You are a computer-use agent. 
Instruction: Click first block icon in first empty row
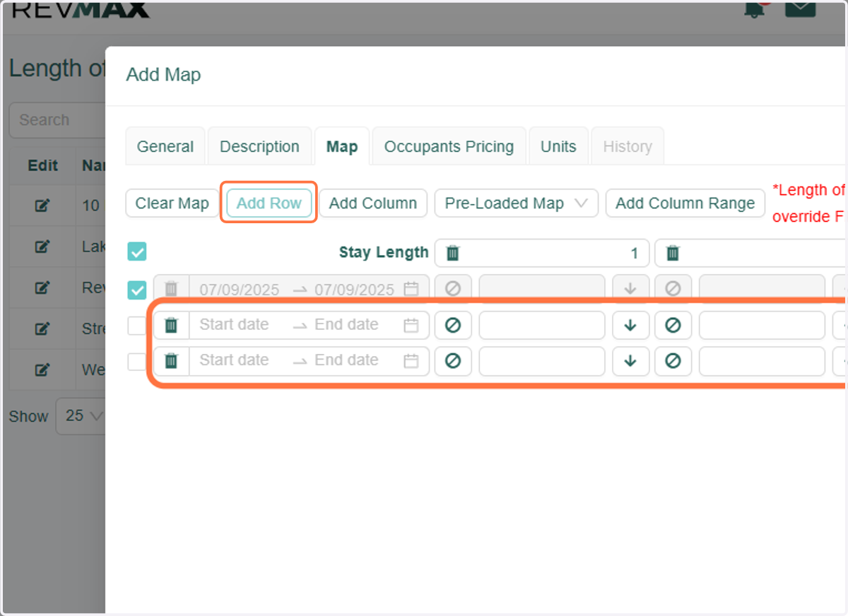tap(453, 325)
